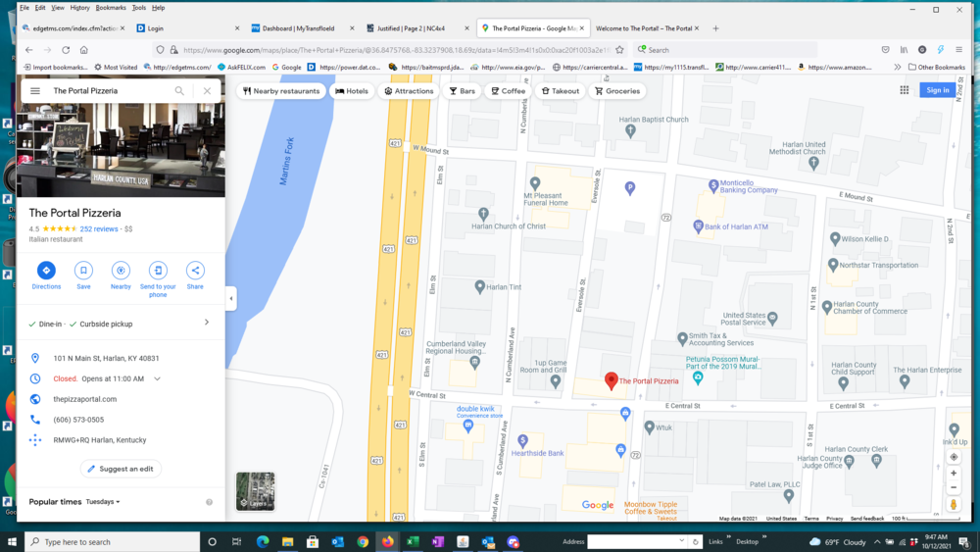980x552 pixels.
Task: Open the File menu
Action: pyautogui.click(x=24, y=8)
